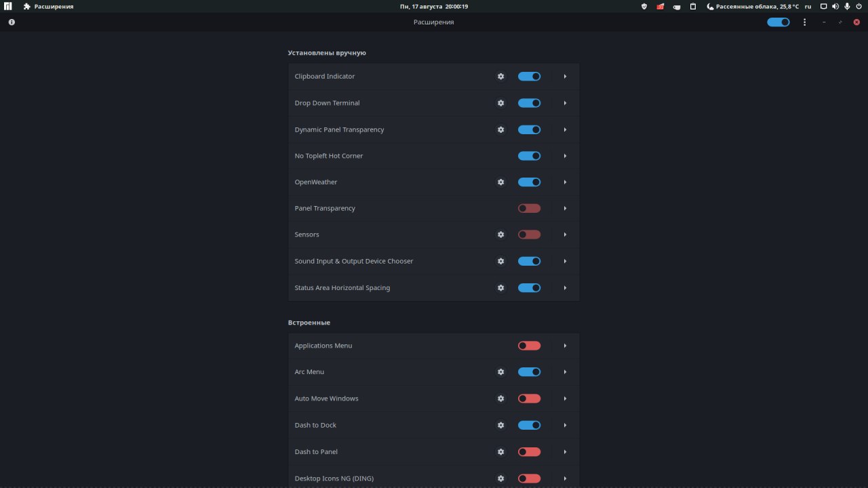Toggle No Topleft Hot Corner switch
Image resolution: width=868 pixels, height=488 pixels.
point(529,156)
